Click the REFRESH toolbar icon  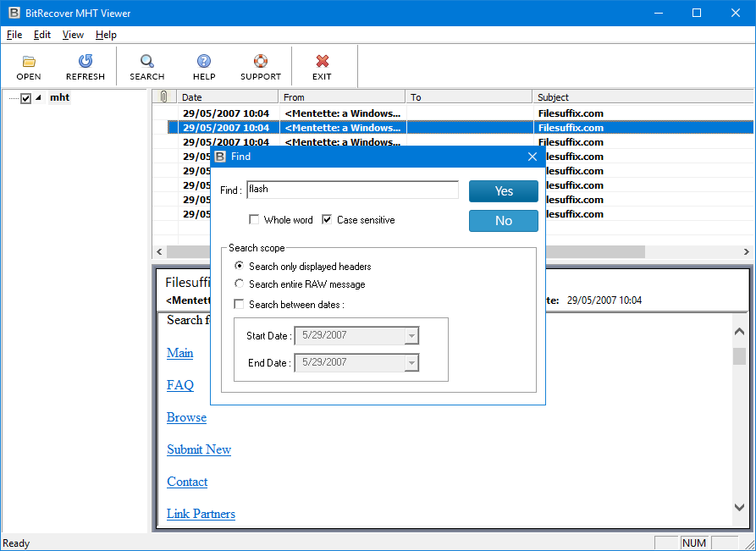click(x=86, y=61)
